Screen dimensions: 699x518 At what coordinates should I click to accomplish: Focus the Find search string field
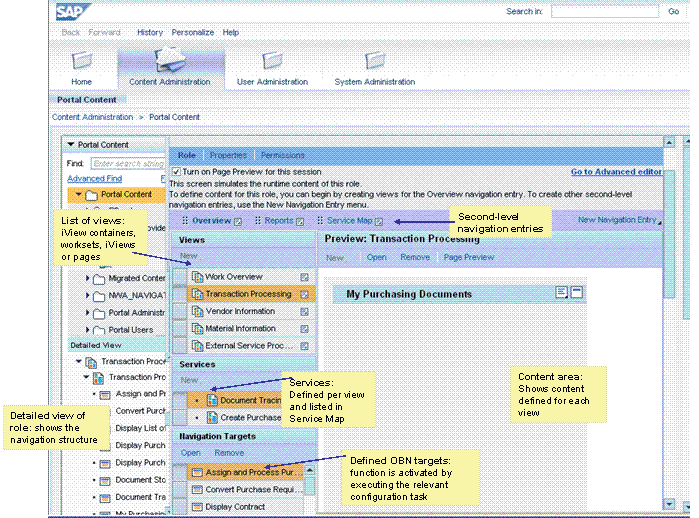point(128,164)
